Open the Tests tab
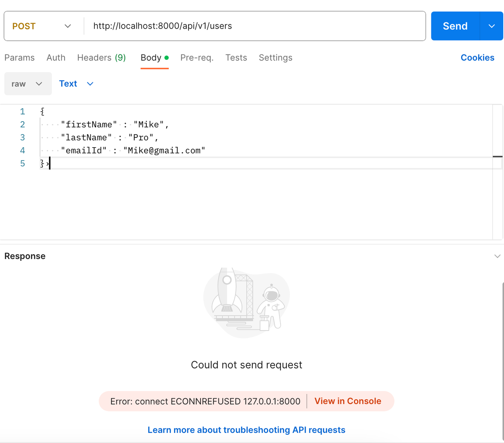 [236, 58]
